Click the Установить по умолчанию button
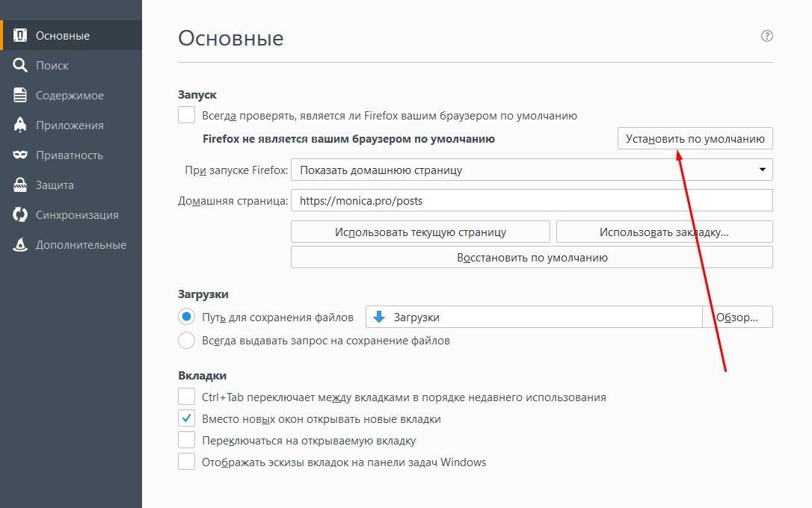812x508 pixels. click(695, 138)
